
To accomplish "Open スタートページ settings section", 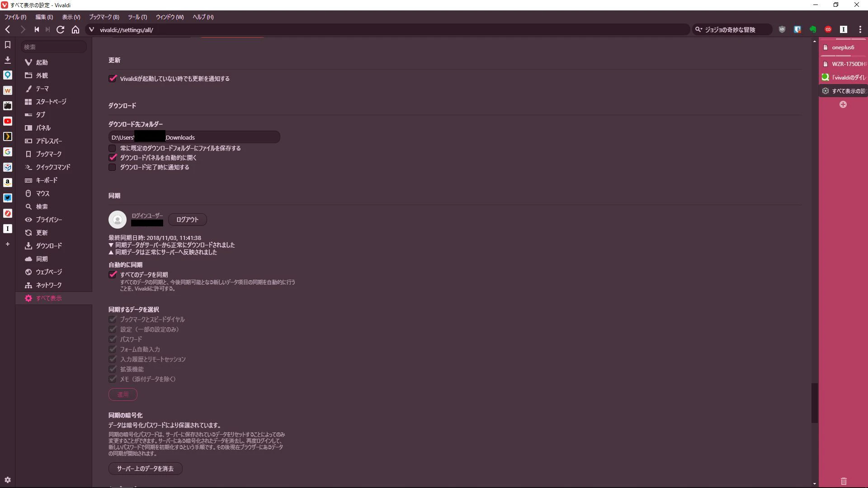I will pos(54,102).
